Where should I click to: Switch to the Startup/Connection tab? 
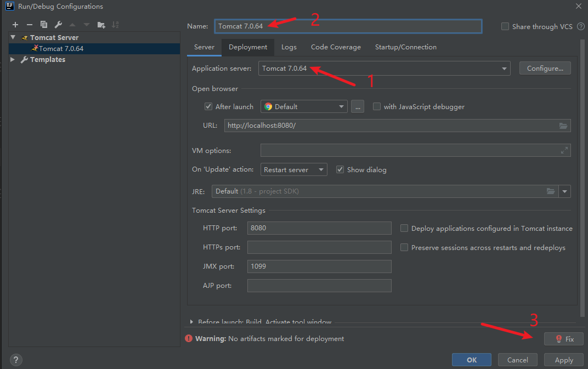(406, 47)
